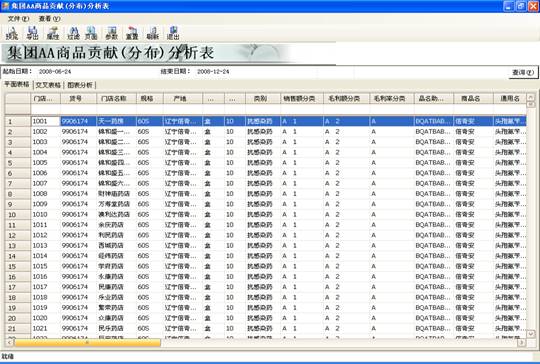Screen dimensions: 540x364
Task: Click the store code cell 1019
Action: coord(45,308)
